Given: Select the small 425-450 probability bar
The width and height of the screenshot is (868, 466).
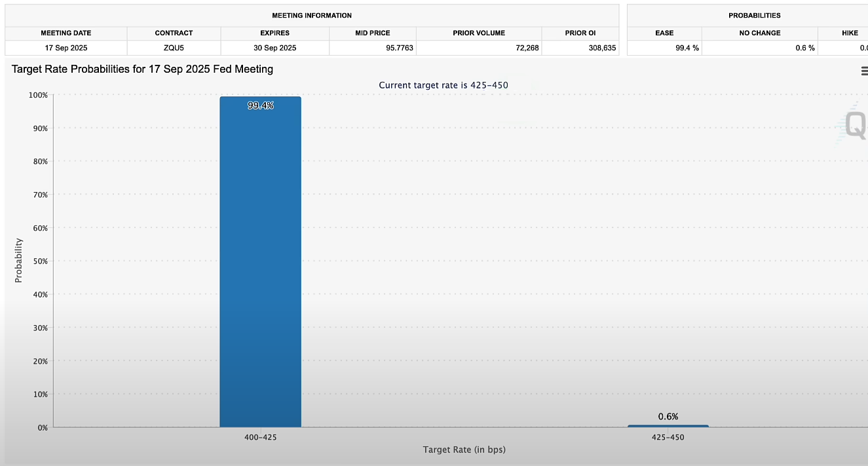Looking at the screenshot, I should click(668, 426).
